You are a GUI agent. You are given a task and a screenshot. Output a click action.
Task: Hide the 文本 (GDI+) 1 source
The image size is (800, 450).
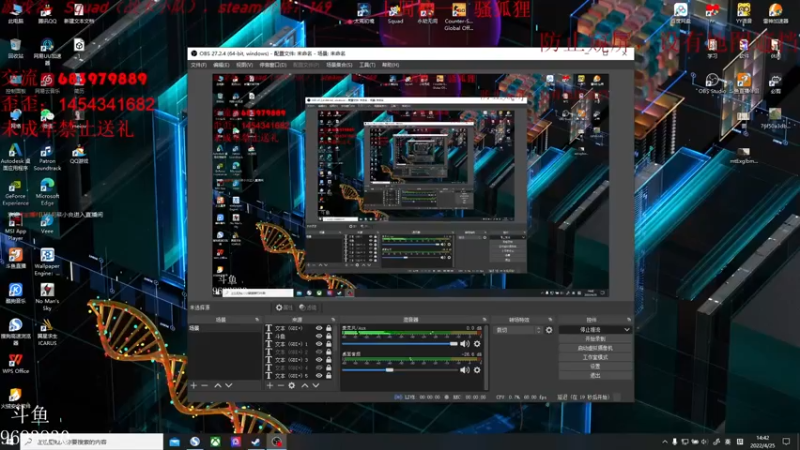point(319,344)
